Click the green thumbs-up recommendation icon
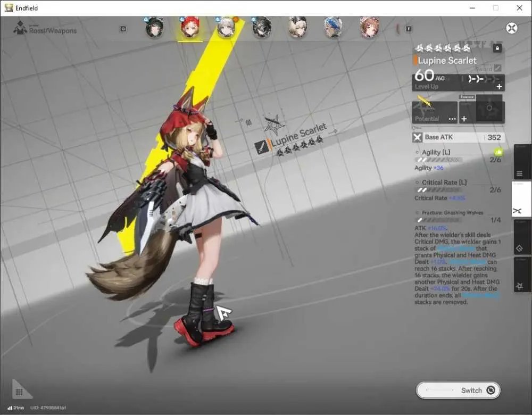Viewport: 532px width, 415px height. coord(498,152)
